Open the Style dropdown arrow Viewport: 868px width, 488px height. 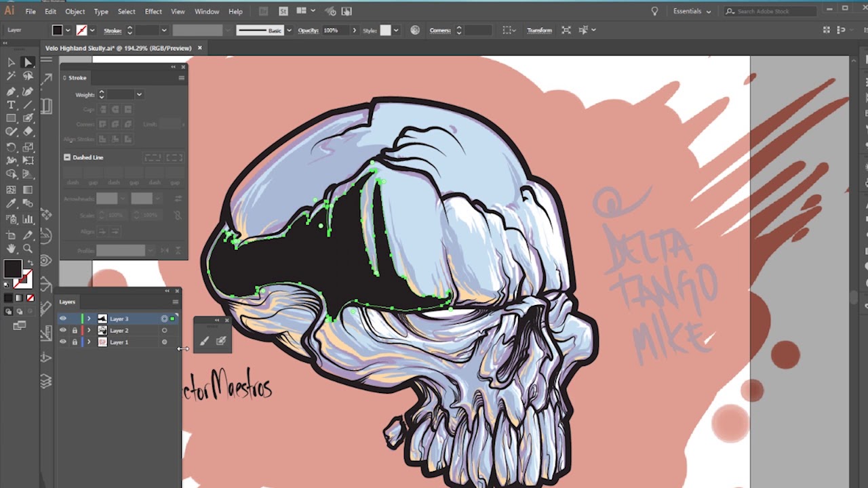click(x=396, y=30)
